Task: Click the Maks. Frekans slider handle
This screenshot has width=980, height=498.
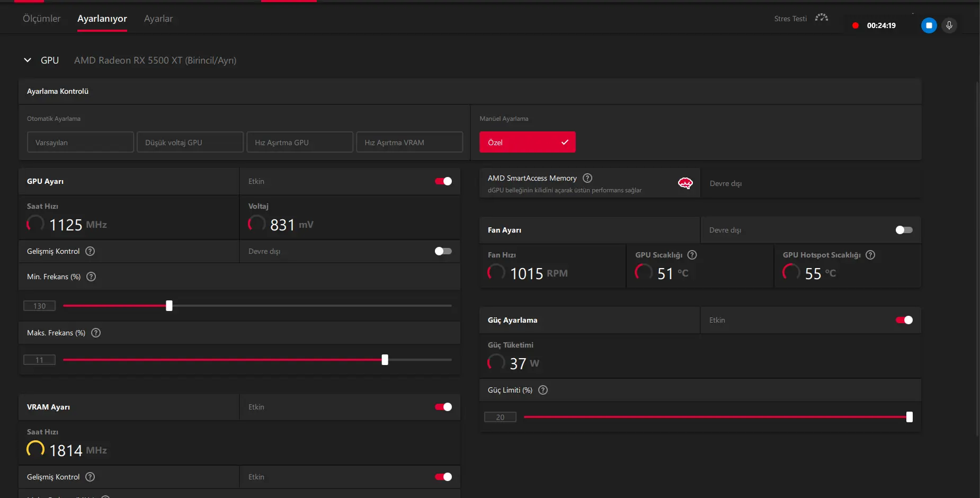Action: click(385, 360)
